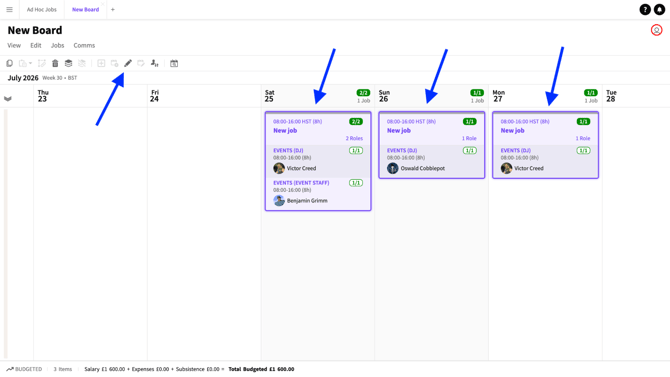Click the 1/1 badge in Mon header
Image resolution: width=670 pixels, height=377 pixels.
(591, 93)
